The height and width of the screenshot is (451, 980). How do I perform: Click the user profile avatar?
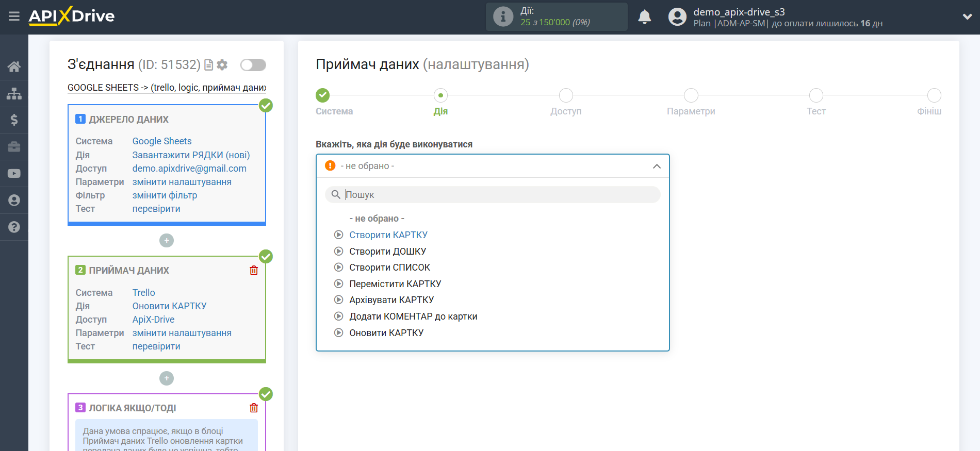[x=677, y=17]
